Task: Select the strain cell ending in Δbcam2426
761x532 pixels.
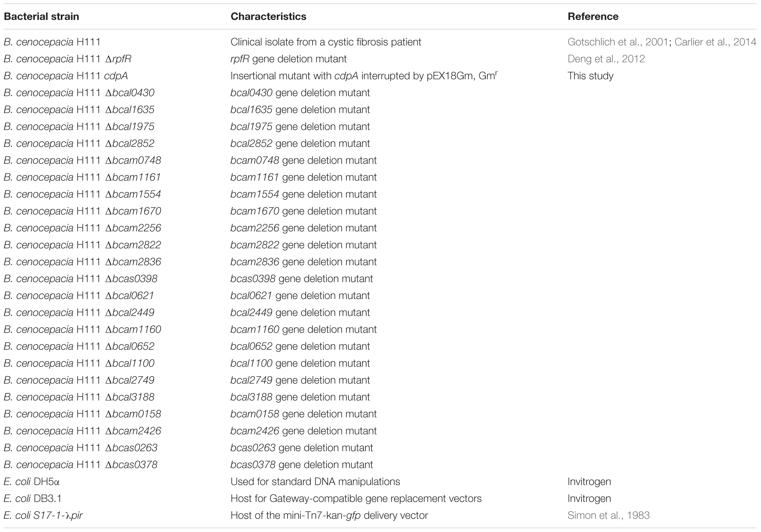Action: click(82, 431)
